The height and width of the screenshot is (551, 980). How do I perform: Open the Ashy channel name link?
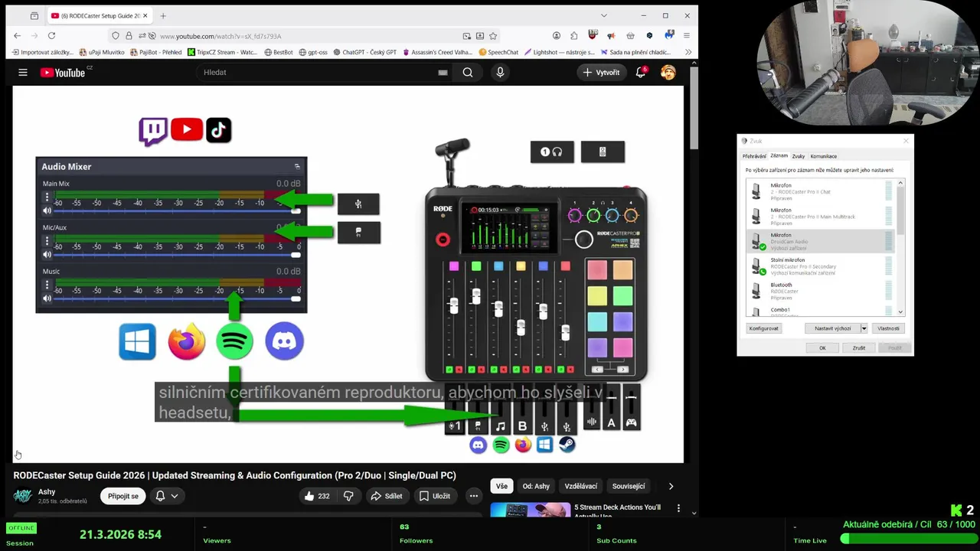coord(47,491)
